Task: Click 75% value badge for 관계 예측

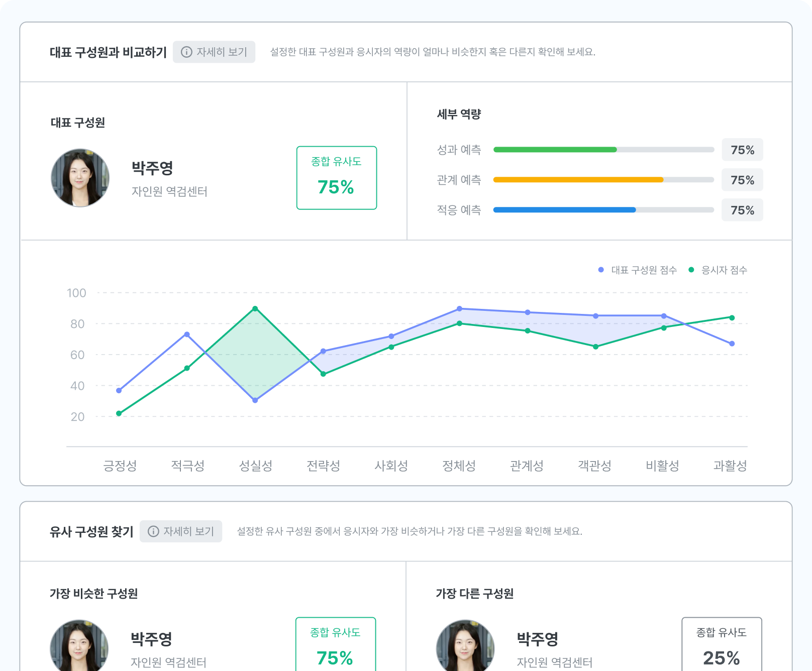Action: pyautogui.click(x=742, y=180)
